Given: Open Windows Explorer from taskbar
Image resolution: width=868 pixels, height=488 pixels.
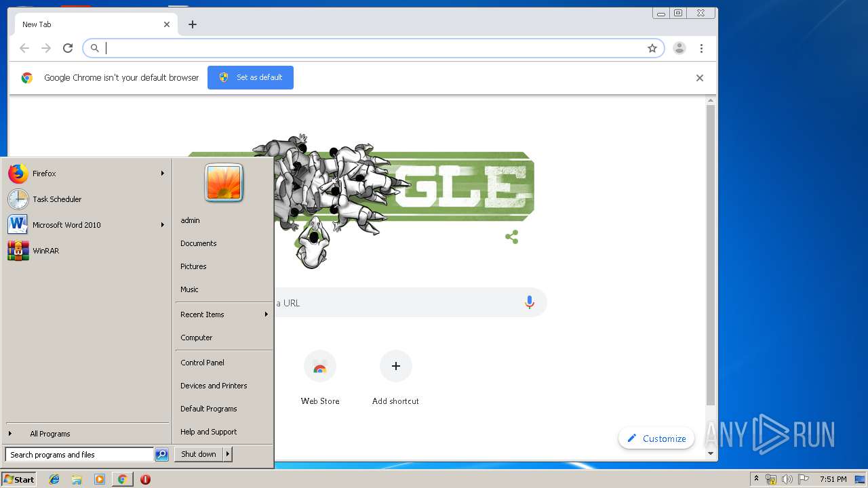Looking at the screenshot, I should 77,479.
